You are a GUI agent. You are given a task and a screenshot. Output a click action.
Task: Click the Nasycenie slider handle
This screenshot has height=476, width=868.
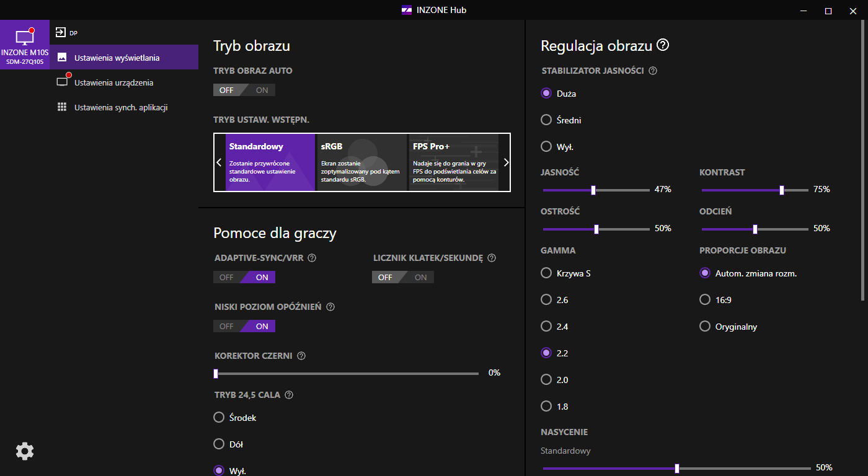pos(677,468)
